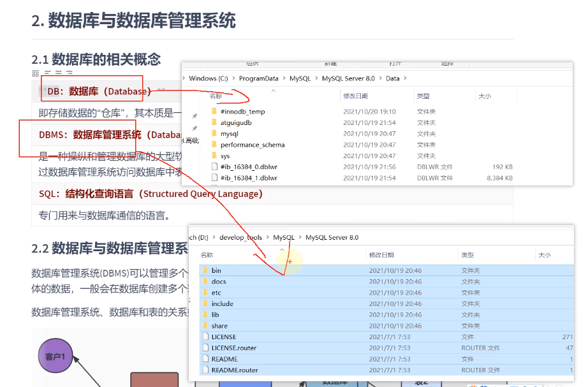
Task: Expand chevron after ProgramData breadcrumb
Action: 284,78
